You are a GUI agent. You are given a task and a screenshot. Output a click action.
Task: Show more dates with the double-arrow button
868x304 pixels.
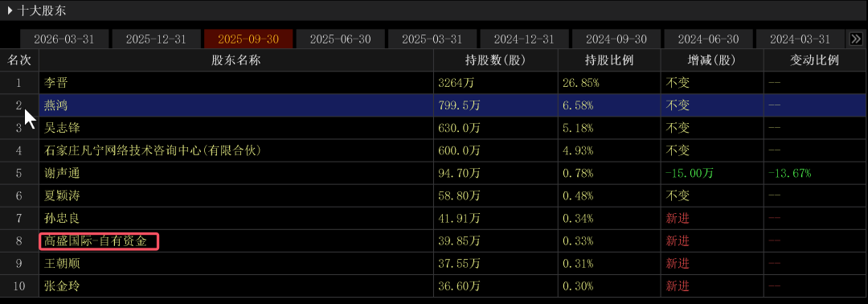click(856, 39)
